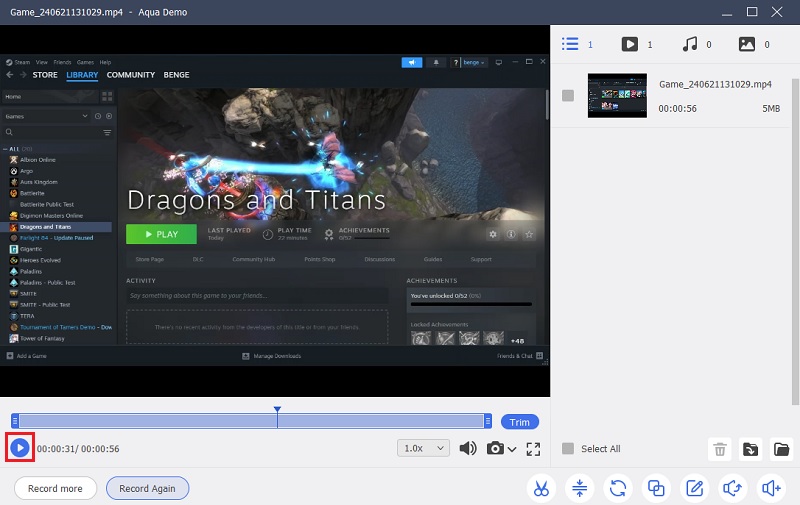Click the Steam list filter options icon
This screenshot has height=505, width=800.
(107, 133)
